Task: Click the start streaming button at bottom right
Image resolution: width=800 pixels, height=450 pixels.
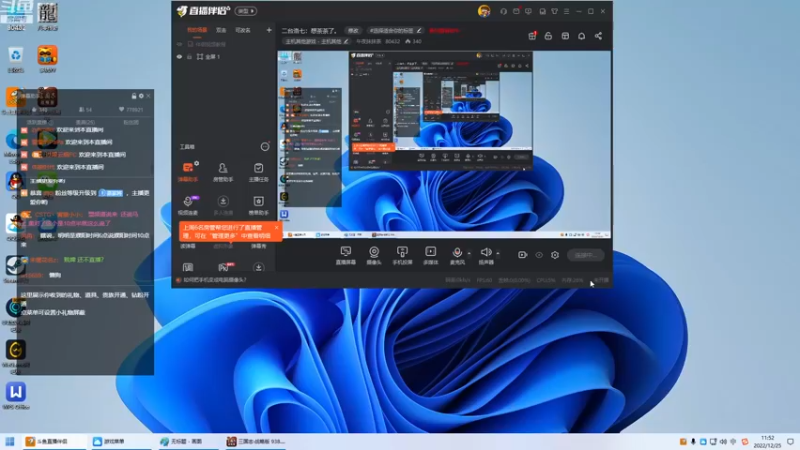Action: point(586,255)
